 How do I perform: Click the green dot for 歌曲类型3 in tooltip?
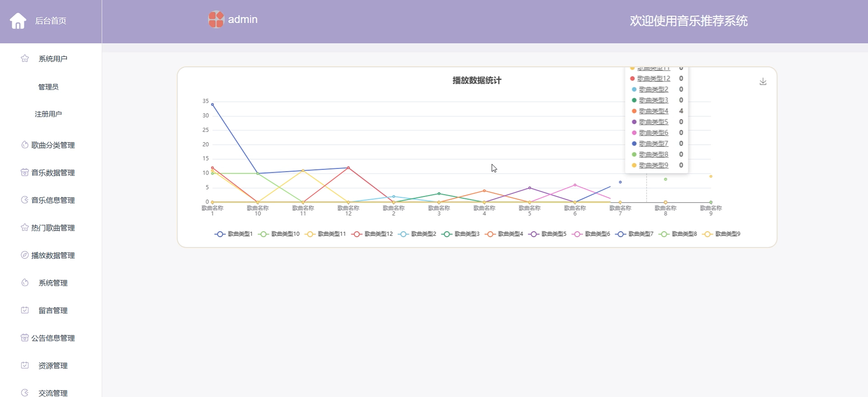(x=634, y=100)
